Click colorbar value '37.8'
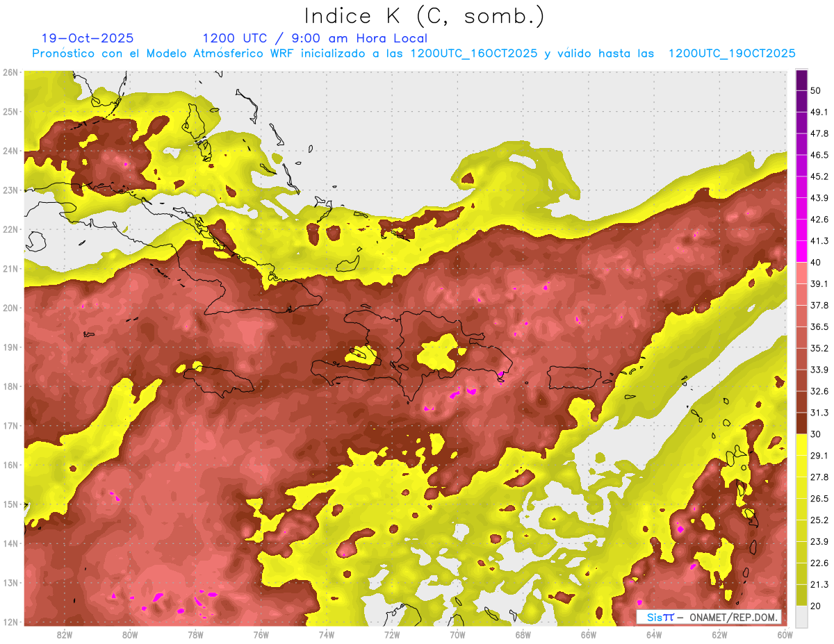This screenshot has width=834, height=644. click(819, 306)
